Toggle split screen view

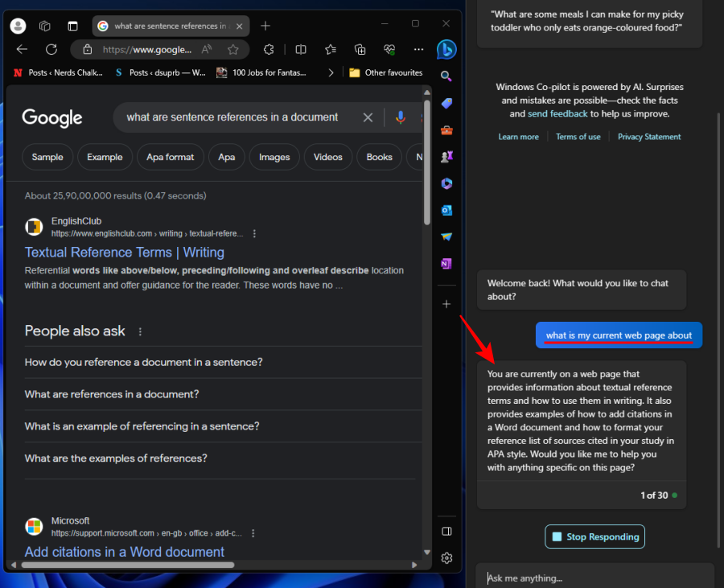pyautogui.click(x=300, y=49)
